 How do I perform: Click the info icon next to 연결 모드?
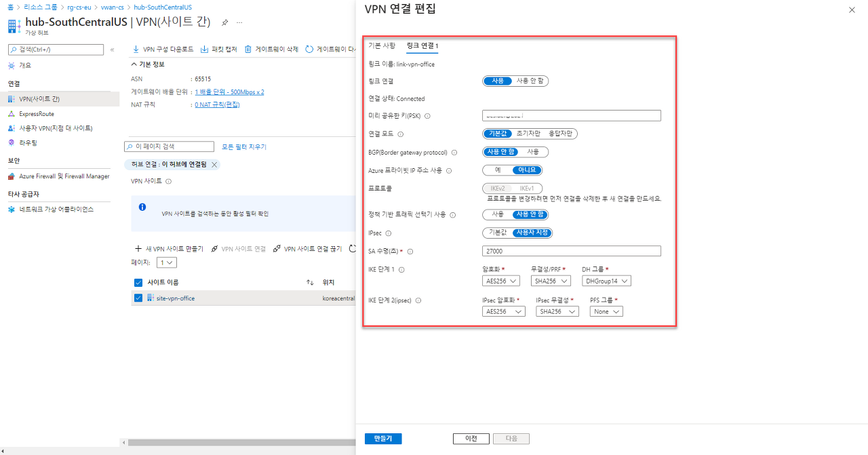[x=401, y=134]
